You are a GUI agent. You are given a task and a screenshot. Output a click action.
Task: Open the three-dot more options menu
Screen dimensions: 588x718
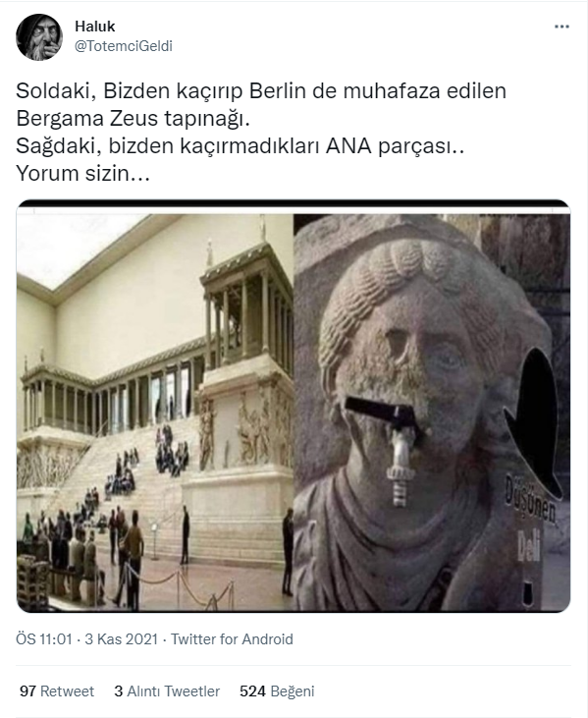561,28
